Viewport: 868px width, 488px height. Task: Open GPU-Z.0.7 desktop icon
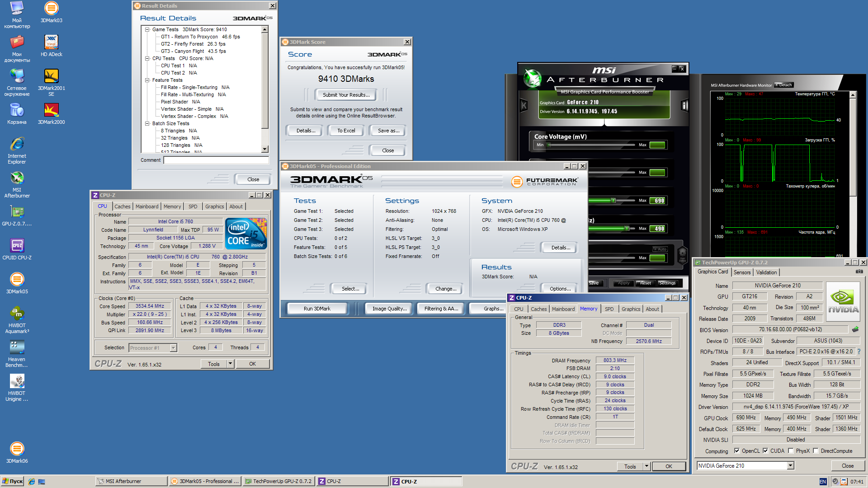[x=17, y=216]
